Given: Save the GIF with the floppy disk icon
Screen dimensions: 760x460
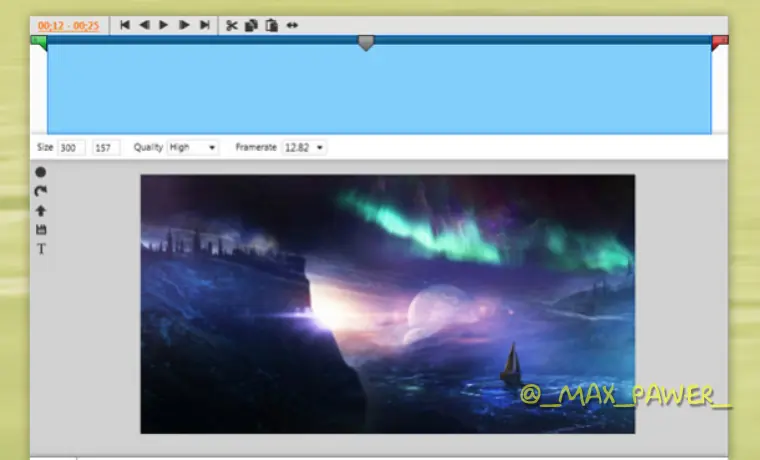Looking at the screenshot, I should tap(41, 230).
